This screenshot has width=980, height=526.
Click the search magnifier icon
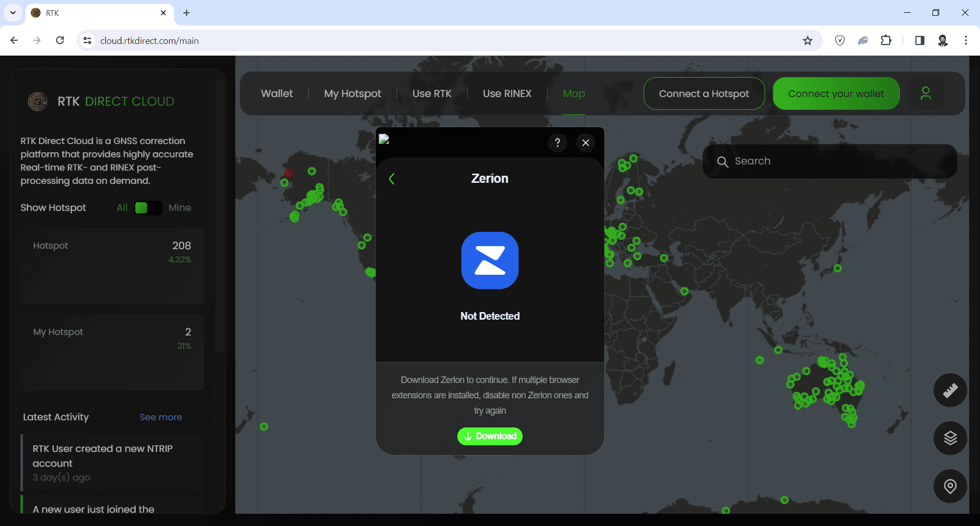(x=722, y=162)
